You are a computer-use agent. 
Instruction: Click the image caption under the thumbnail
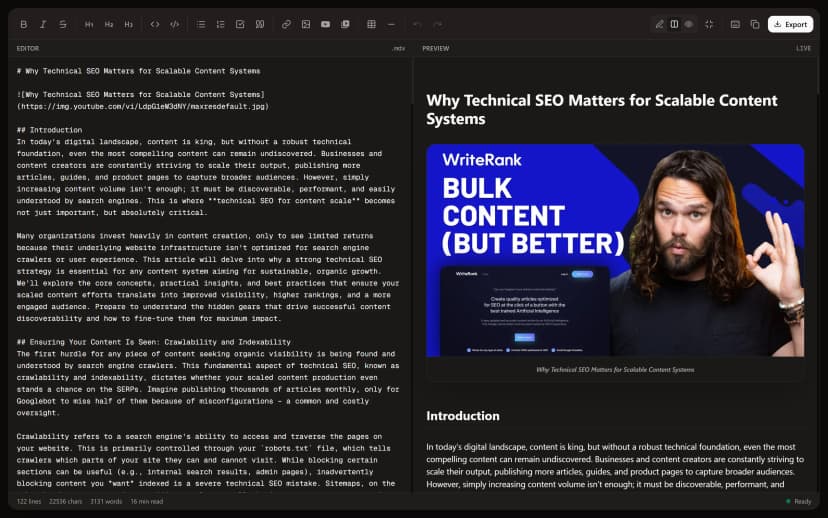pyautogui.click(x=615, y=370)
